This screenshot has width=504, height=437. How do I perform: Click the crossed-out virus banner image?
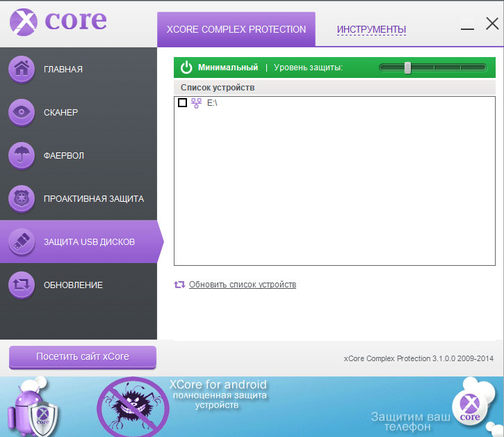click(x=133, y=407)
